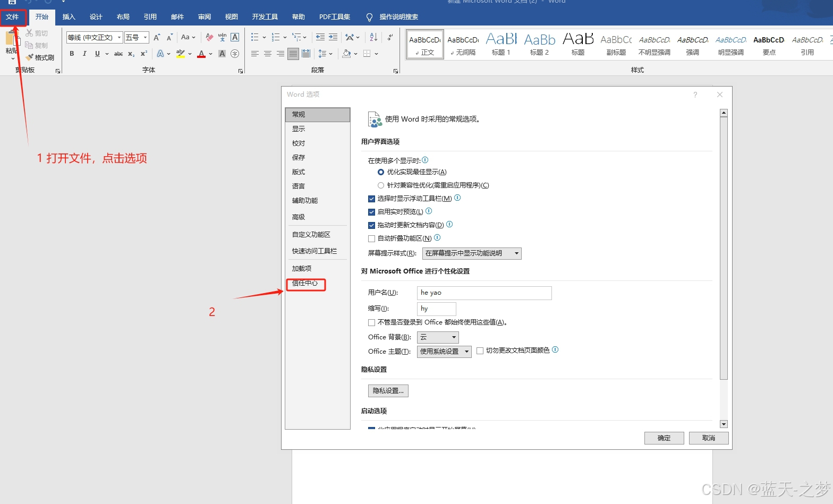Select 优化实现最佳显示 radio option
The width and height of the screenshot is (833, 504).
coord(381,172)
